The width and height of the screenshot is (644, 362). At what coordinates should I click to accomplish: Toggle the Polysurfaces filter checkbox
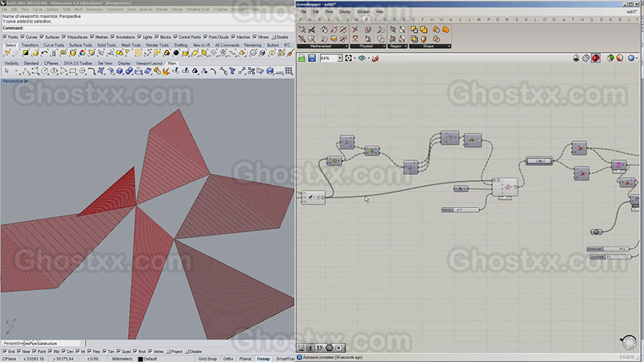tap(64, 37)
